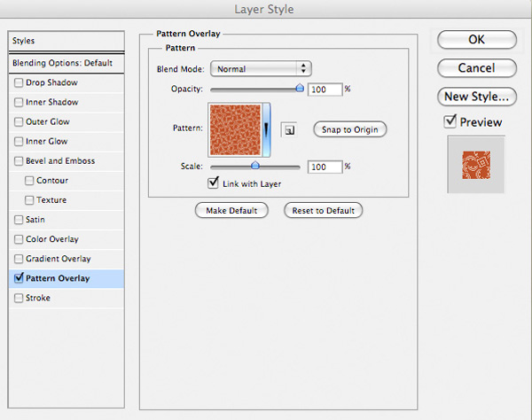
Task: Uncheck the Pattern Overlay checkbox
Action: pyautogui.click(x=19, y=278)
